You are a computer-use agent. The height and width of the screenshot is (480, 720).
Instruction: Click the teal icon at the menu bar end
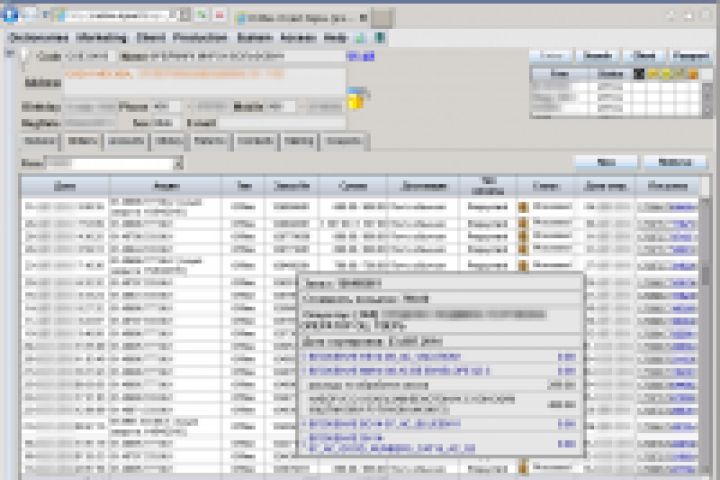[x=379, y=38]
